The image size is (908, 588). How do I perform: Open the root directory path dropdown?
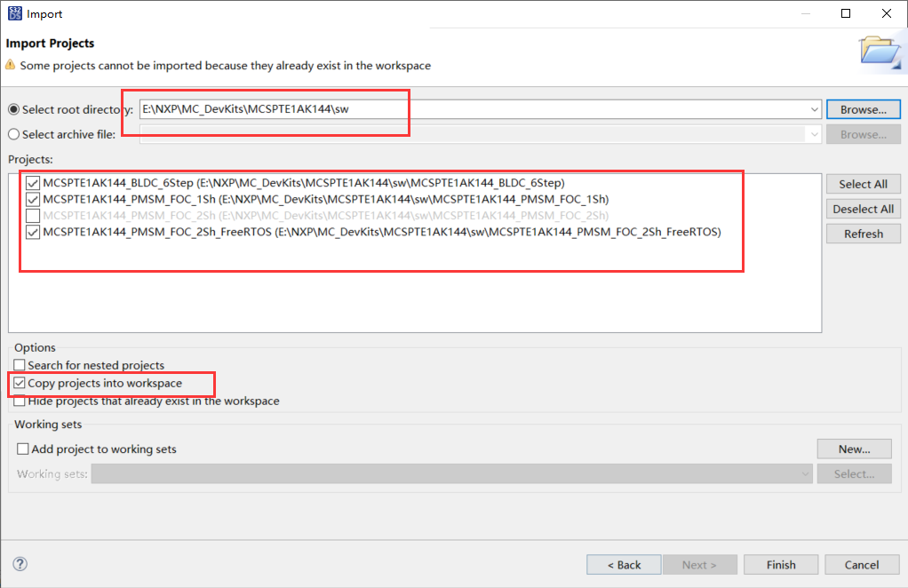click(814, 109)
